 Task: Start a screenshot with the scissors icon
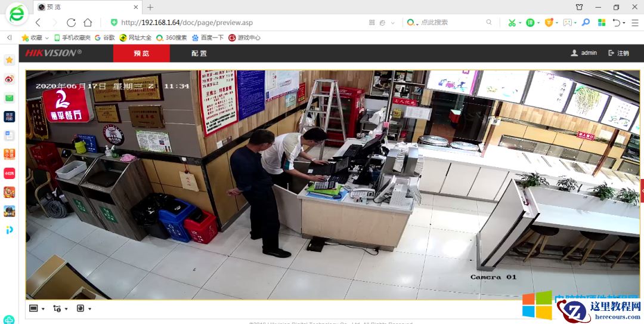click(x=512, y=23)
